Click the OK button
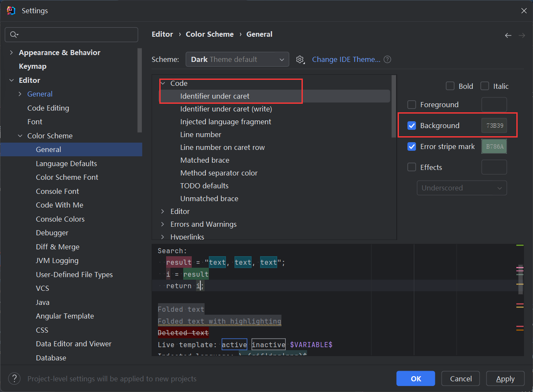533x392 pixels. point(416,378)
